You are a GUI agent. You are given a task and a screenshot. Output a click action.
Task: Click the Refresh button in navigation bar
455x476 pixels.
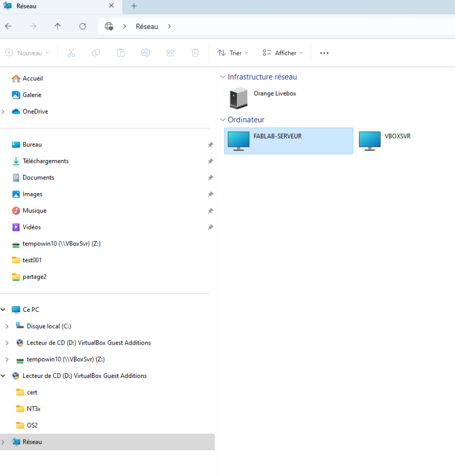82,26
